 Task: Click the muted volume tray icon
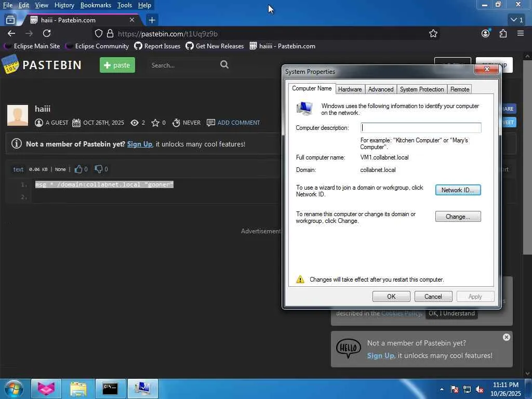click(x=480, y=390)
